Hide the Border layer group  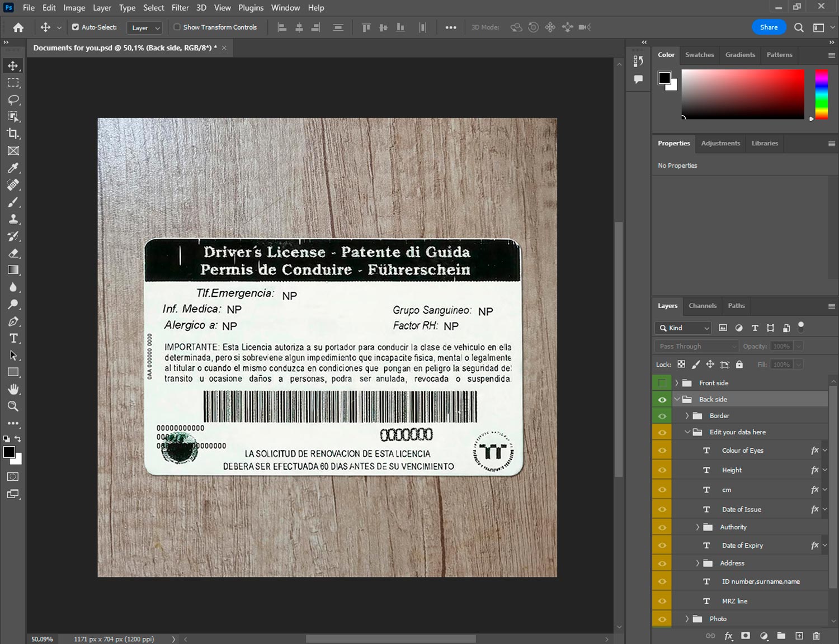[662, 416]
